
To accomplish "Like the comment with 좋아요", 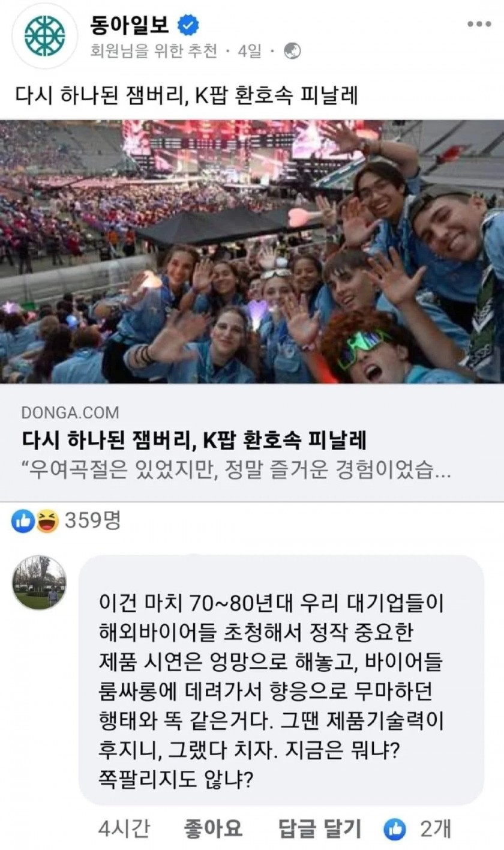I will [x=212, y=829].
